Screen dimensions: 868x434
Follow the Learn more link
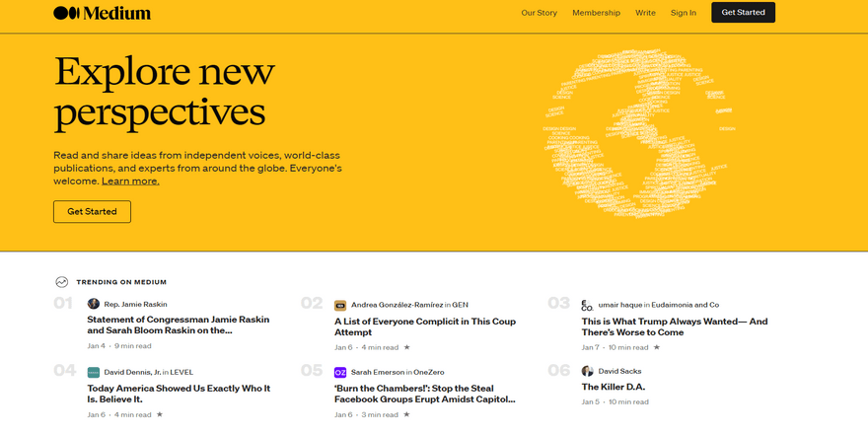pyautogui.click(x=130, y=181)
